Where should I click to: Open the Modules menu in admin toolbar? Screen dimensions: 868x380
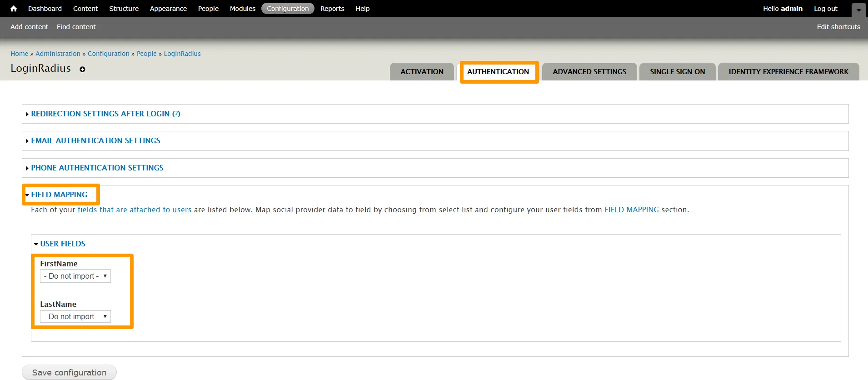[x=242, y=9]
